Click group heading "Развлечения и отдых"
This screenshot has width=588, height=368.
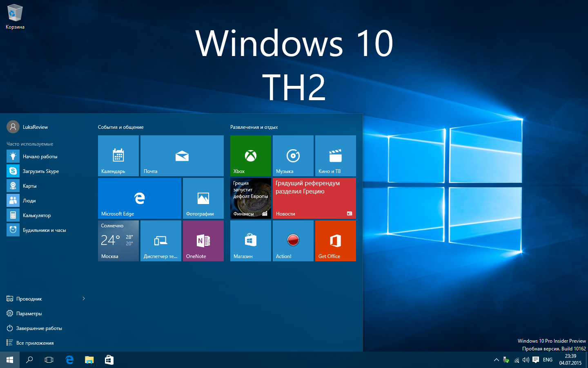click(x=254, y=127)
